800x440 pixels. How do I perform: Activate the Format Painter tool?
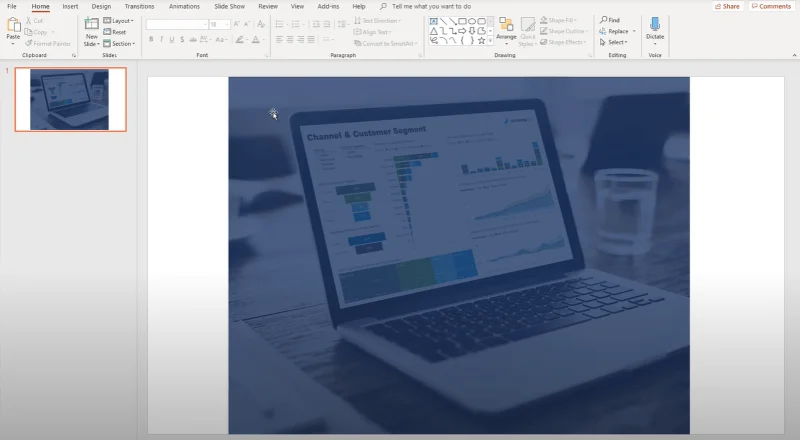point(48,43)
